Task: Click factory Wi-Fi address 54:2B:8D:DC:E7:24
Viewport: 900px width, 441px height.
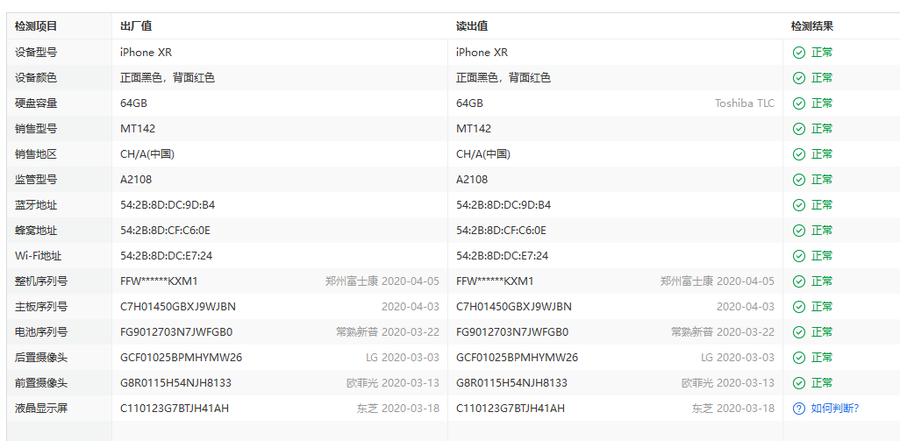Action: [166, 256]
